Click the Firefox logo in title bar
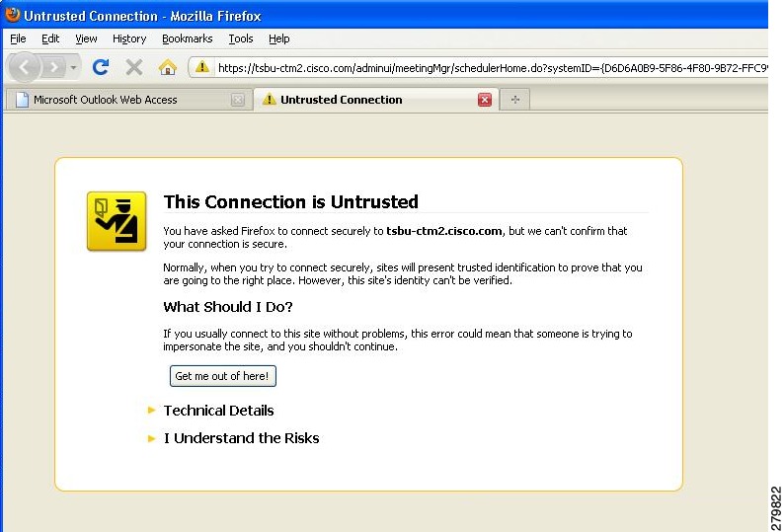Viewport: 784px width, 532px height. (12, 15)
